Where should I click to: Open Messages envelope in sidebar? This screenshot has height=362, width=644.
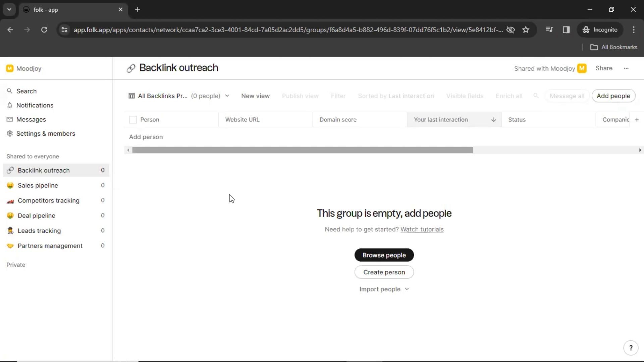pos(10,119)
